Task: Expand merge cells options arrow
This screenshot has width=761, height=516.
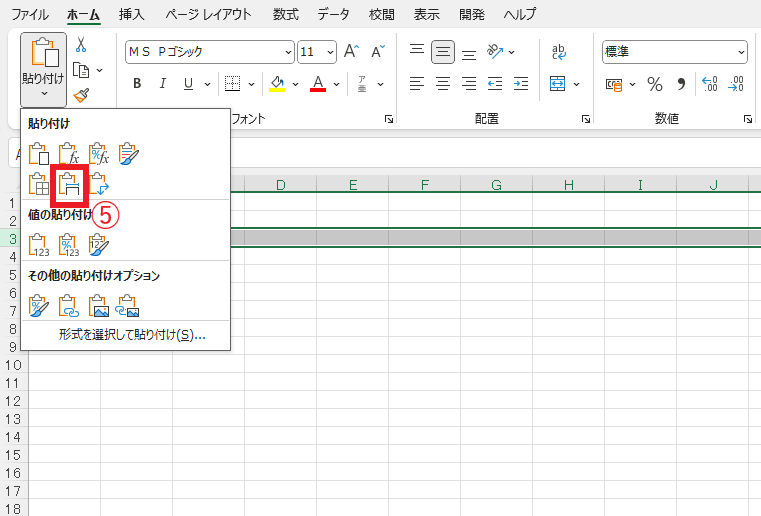Action: [x=577, y=84]
